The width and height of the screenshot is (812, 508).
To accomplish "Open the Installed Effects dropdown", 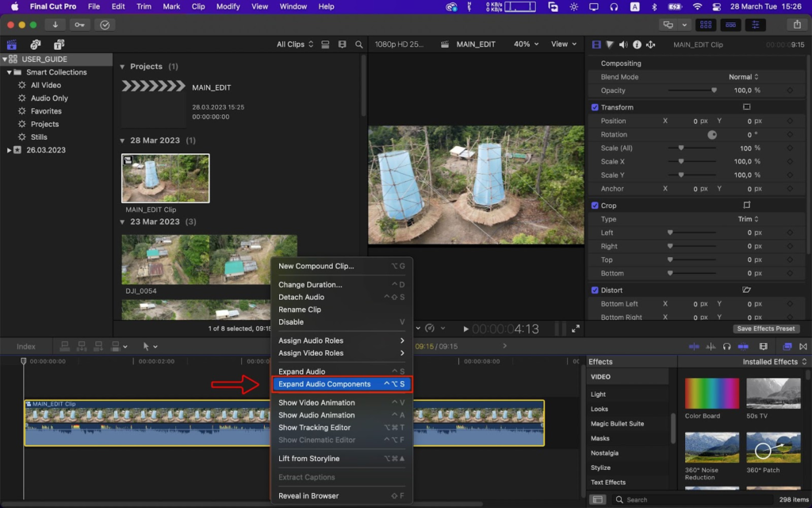I will tap(774, 362).
